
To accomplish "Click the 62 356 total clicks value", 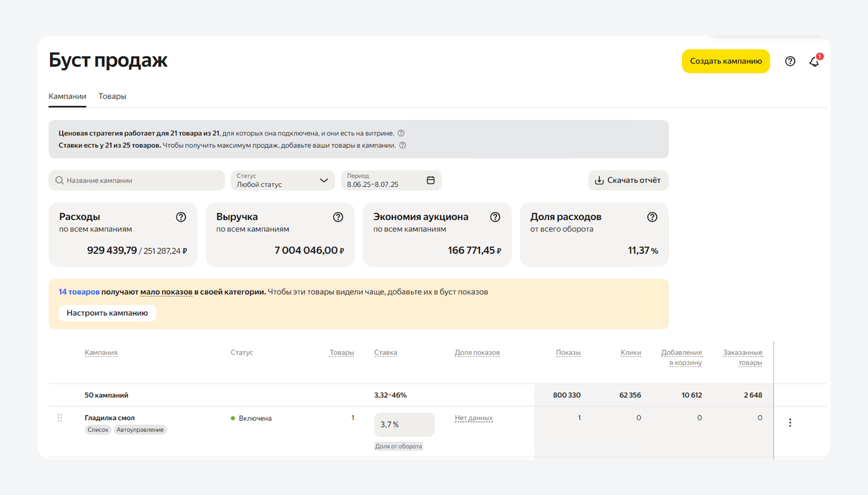I will click(630, 395).
